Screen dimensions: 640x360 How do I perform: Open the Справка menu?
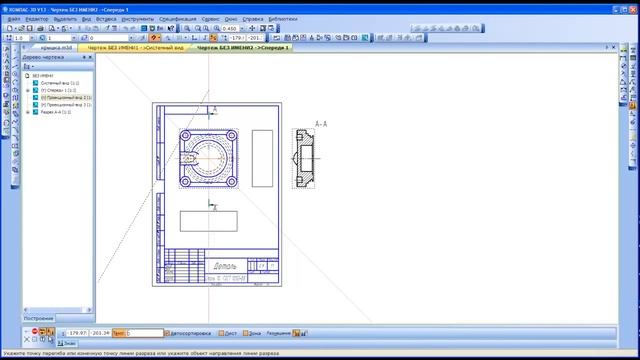point(253,19)
